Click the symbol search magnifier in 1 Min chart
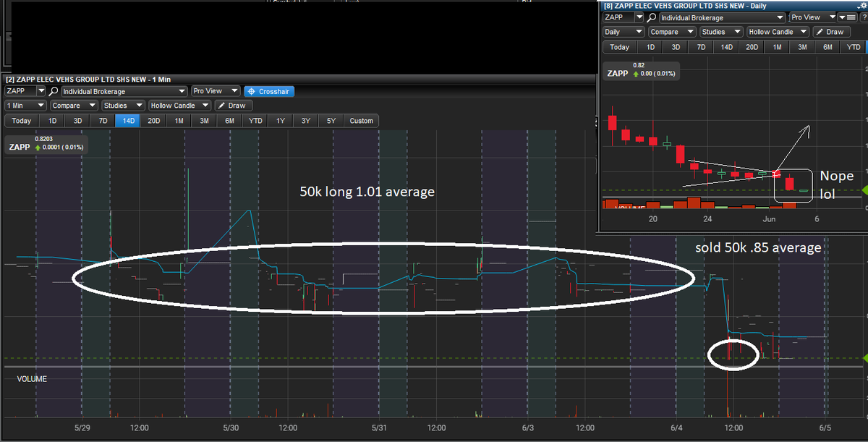This screenshot has width=868, height=442. click(54, 92)
